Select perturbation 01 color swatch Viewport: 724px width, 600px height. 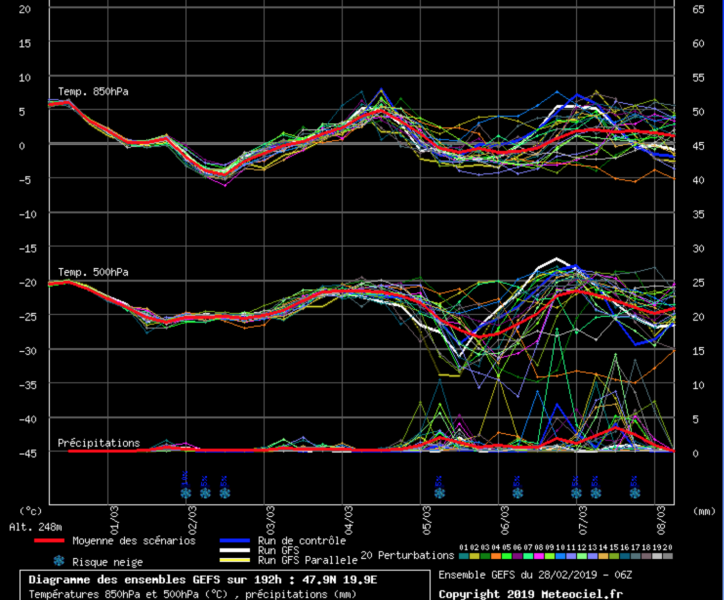[464, 556]
